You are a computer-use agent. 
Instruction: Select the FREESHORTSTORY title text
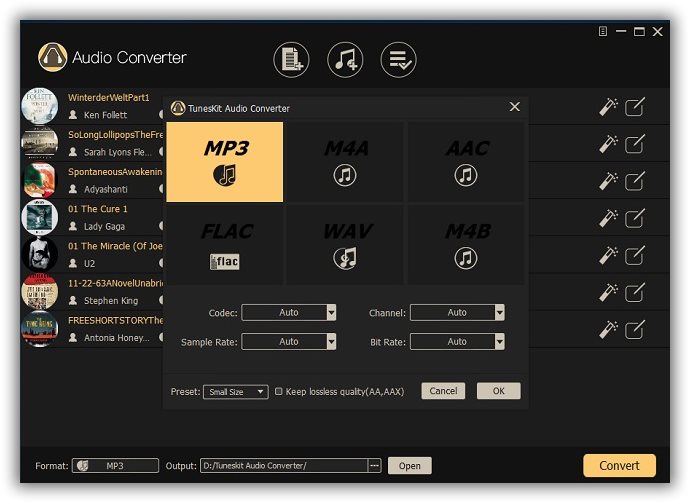(115, 320)
